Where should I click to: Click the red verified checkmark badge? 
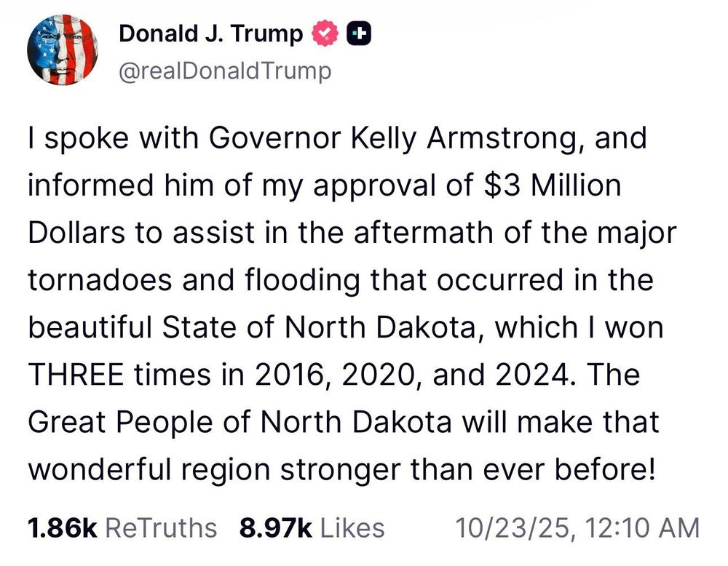324,33
